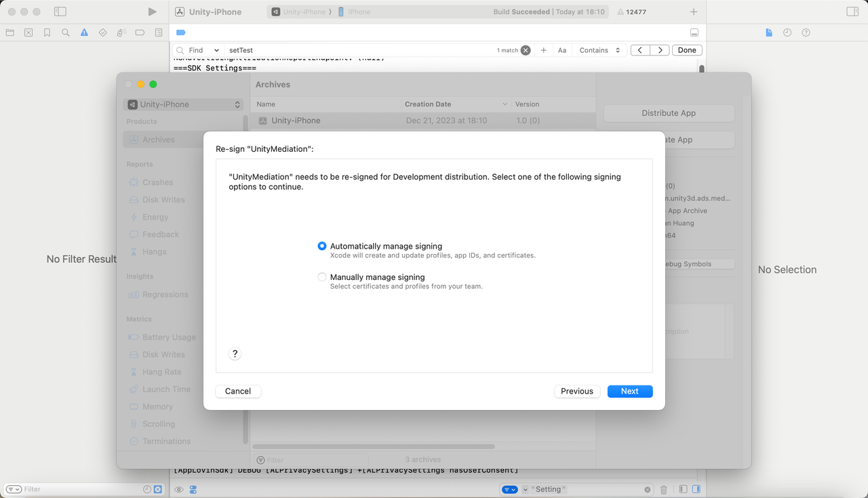Image resolution: width=868 pixels, height=498 pixels.
Task: Open the Find mode dropdown in search bar
Action: pos(204,50)
